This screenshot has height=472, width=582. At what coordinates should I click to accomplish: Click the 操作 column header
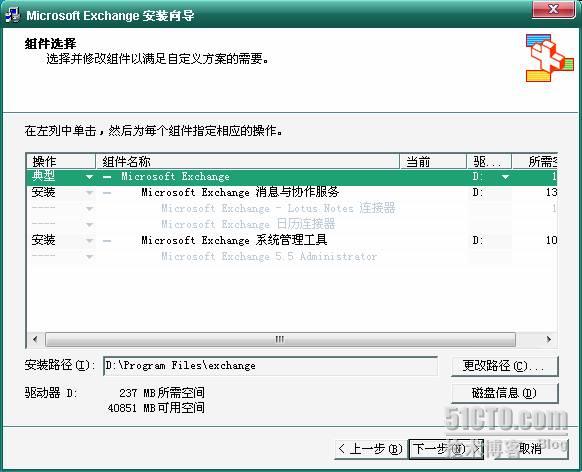pyautogui.click(x=61, y=161)
